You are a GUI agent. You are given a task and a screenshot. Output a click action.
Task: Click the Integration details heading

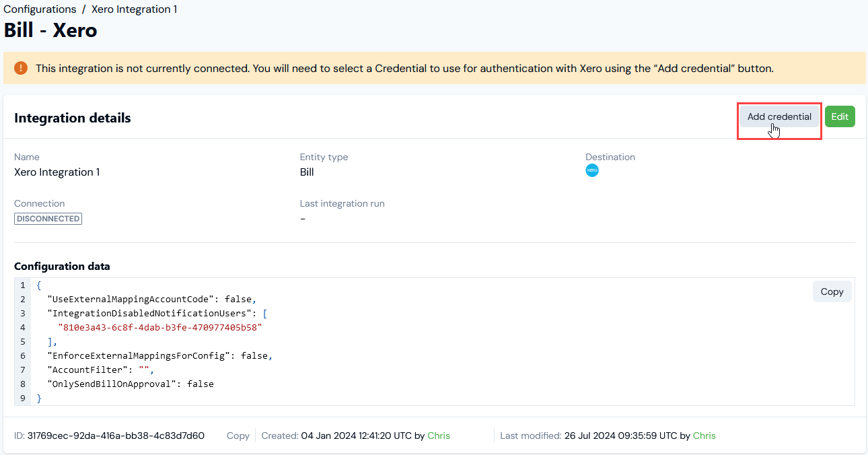click(x=73, y=118)
